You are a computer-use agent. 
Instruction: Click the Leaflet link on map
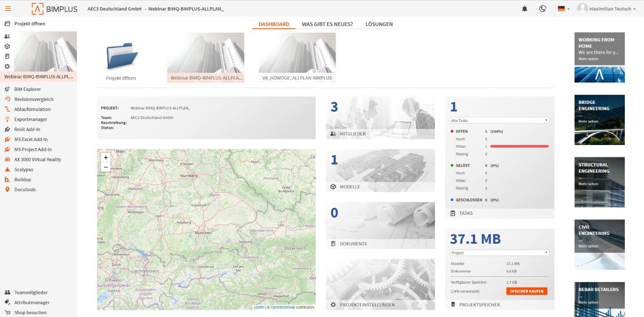pyautogui.click(x=259, y=307)
